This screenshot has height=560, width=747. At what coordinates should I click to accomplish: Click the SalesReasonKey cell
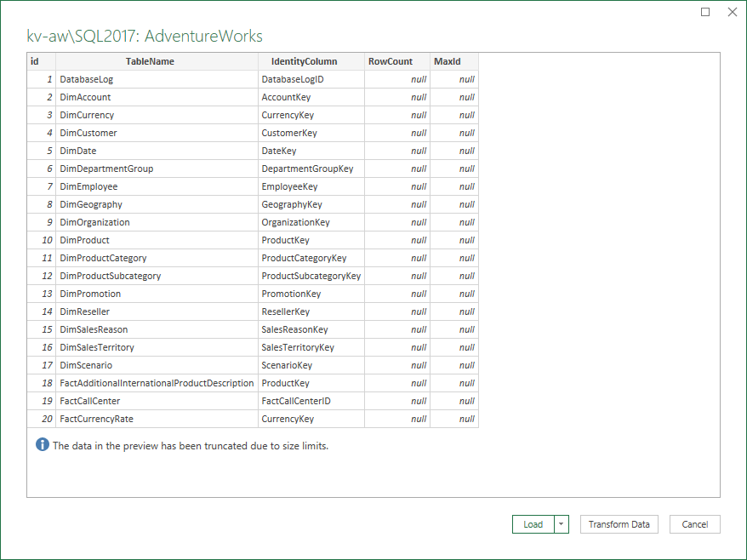click(311, 329)
